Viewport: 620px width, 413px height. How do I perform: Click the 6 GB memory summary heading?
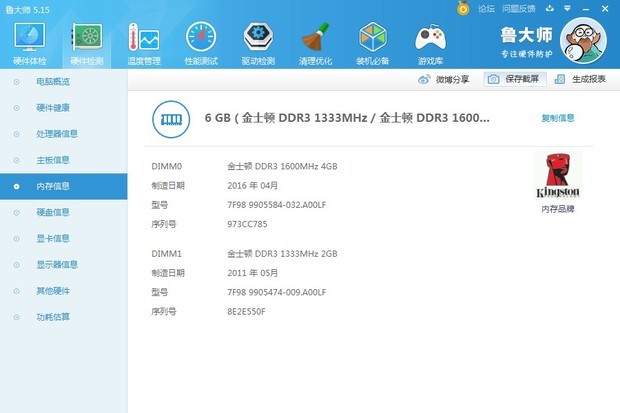pyautogui.click(x=347, y=118)
